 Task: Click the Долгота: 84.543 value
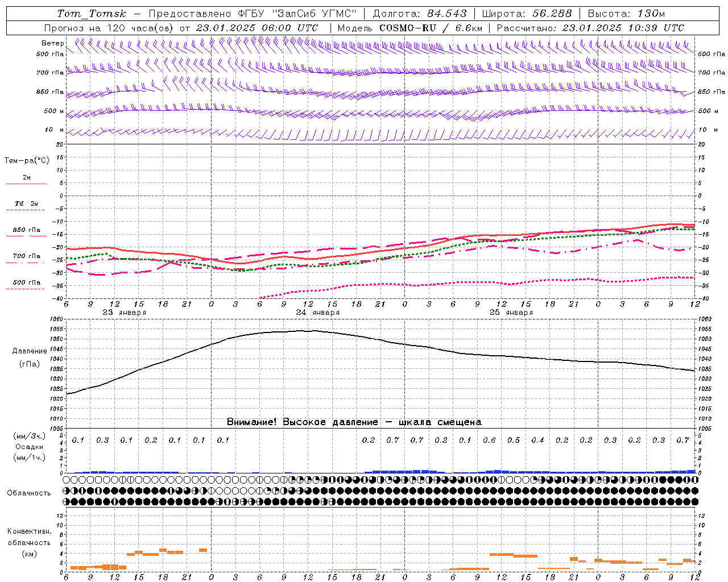[419, 14]
